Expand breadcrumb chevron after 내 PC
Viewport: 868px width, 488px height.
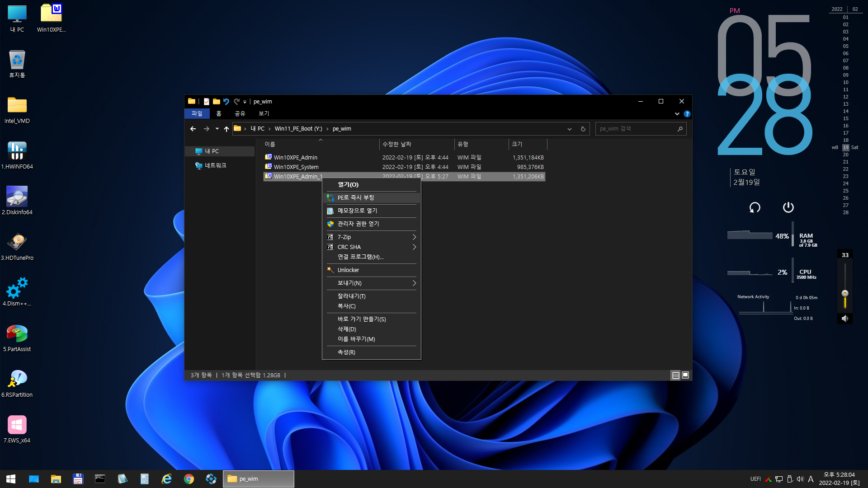(269, 129)
